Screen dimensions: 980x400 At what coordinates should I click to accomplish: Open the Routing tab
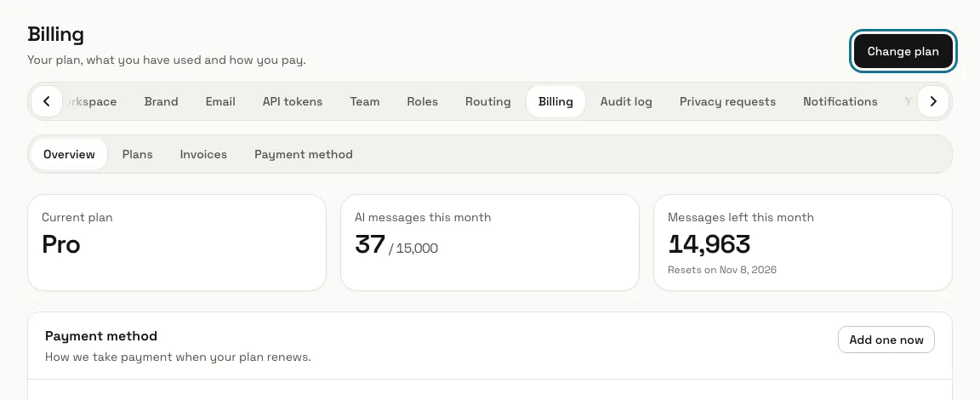tap(487, 101)
